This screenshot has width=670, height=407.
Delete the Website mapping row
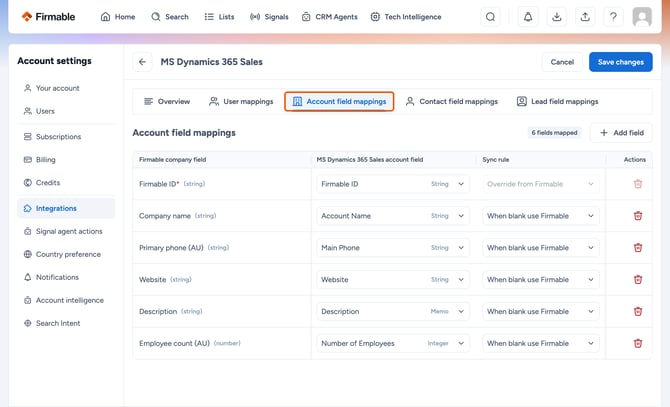pos(638,280)
